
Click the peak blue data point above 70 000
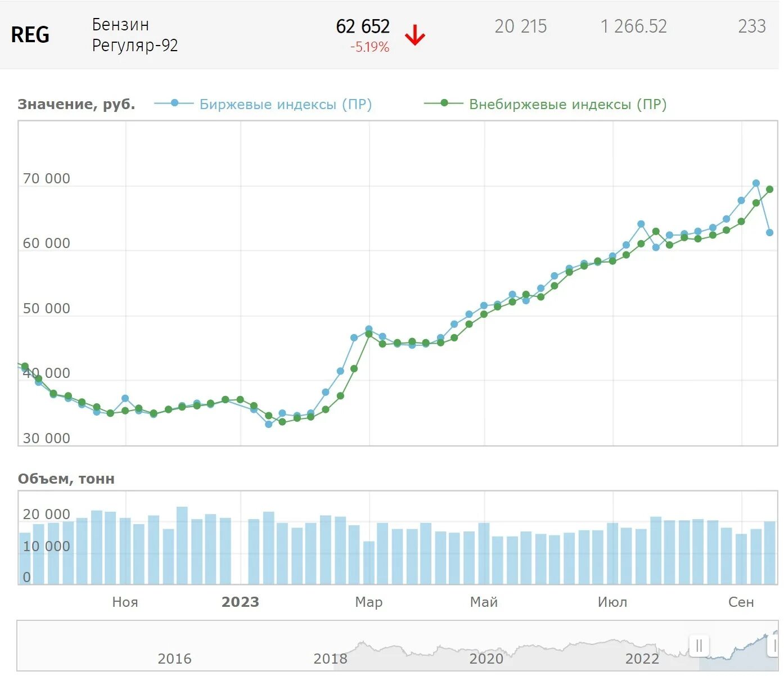point(756,183)
